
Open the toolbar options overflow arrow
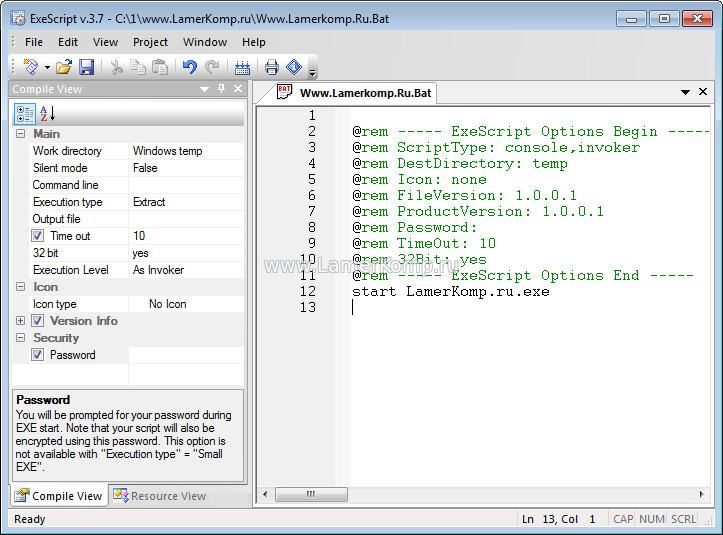tap(313, 72)
